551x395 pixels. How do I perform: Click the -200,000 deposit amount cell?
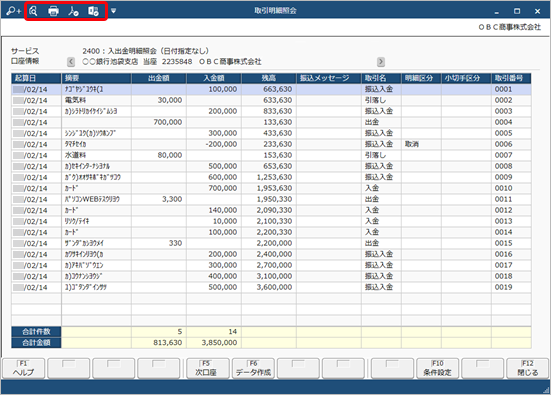click(214, 144)
